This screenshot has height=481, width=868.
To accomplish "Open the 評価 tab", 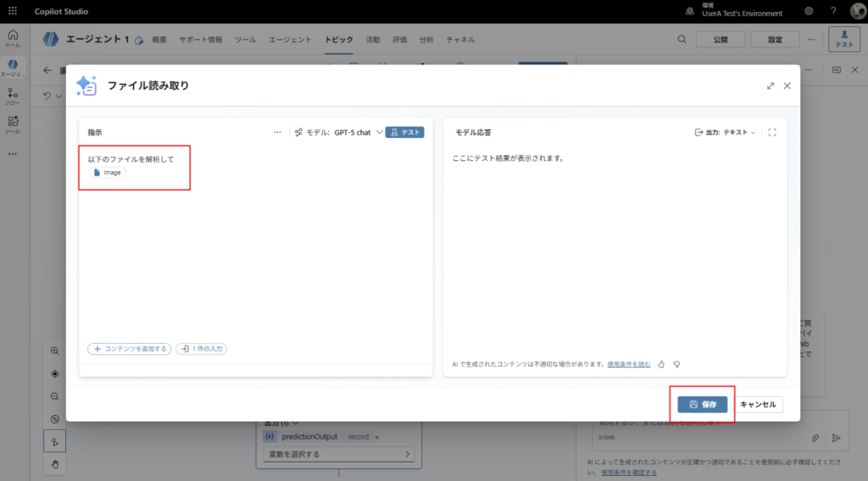I will [x=400, y=39].
